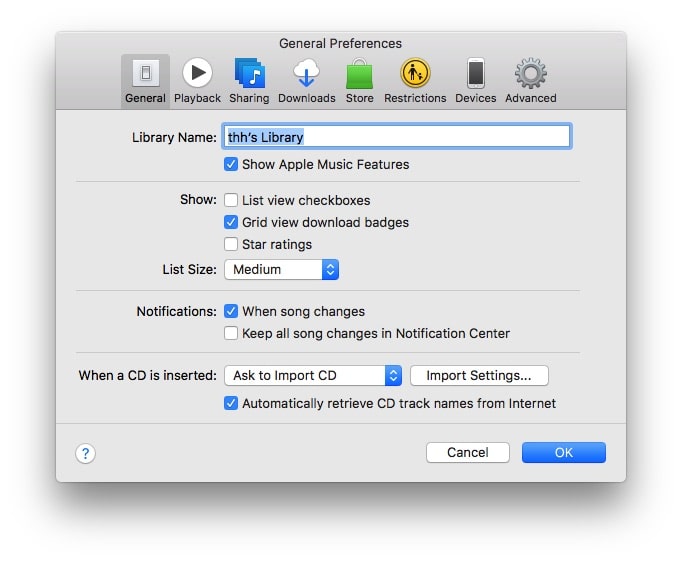This screenshot has width=682, height=562.
Task: Open Advanced gear icon preferences
Action: [530, 74]
